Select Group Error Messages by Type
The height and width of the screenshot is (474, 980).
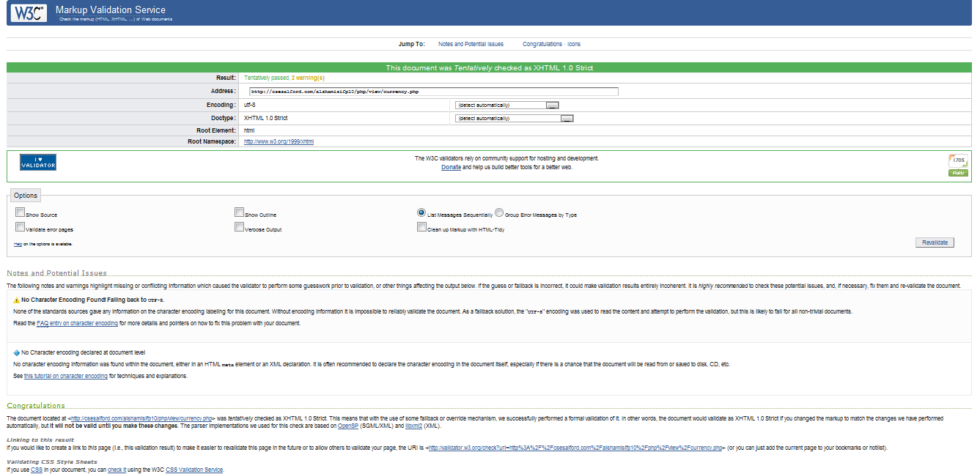(x=499, y=212)
